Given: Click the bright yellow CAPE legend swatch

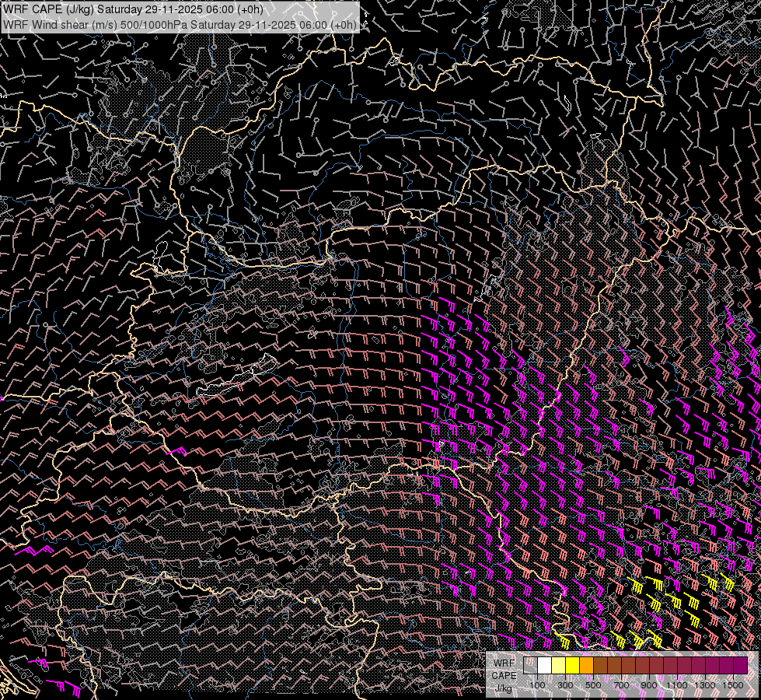Looking at the screenshot, I should (x=573, y=666).
